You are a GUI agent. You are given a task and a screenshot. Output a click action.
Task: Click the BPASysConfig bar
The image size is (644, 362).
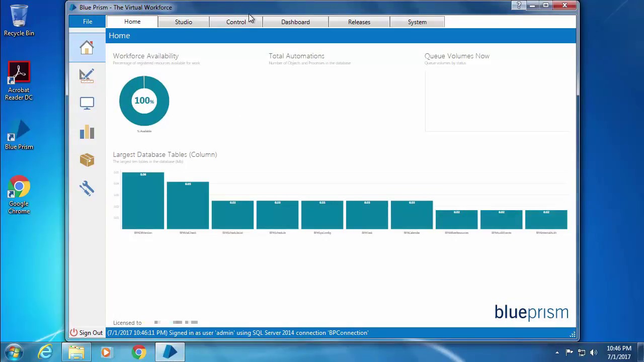[322, 215]
